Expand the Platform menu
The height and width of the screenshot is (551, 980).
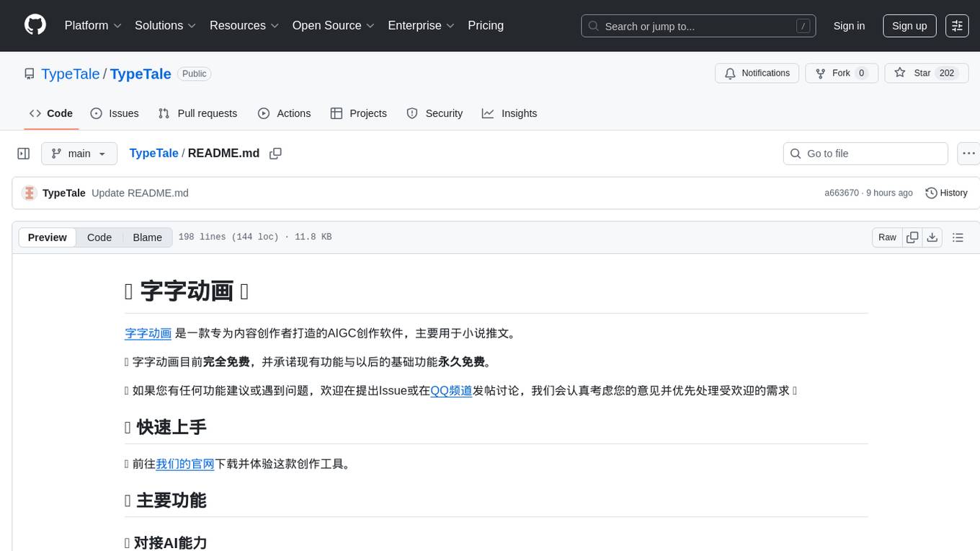click(x=93, y=25)
